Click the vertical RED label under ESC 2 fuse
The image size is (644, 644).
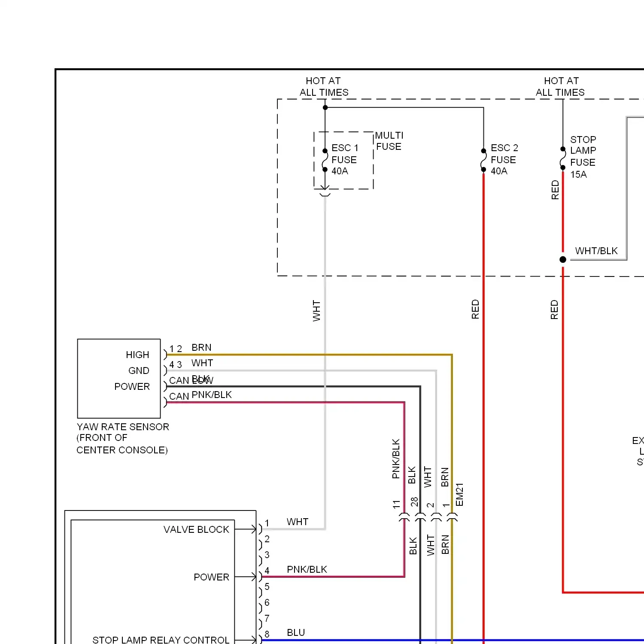pos(475,310)
